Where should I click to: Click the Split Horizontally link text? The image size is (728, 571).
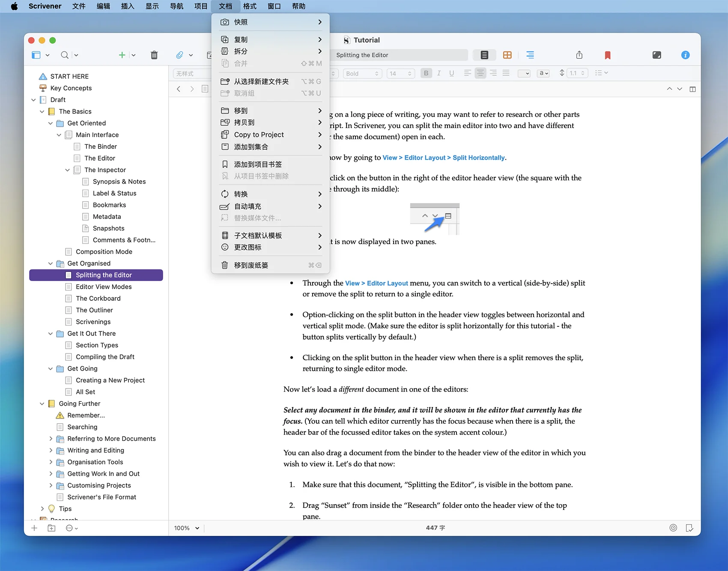coord(478,158)
